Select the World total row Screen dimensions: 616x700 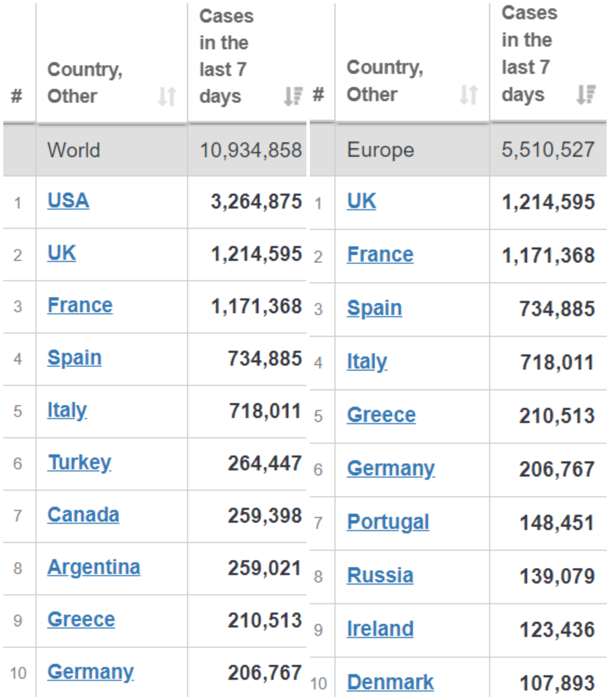[x=155, y=150]
